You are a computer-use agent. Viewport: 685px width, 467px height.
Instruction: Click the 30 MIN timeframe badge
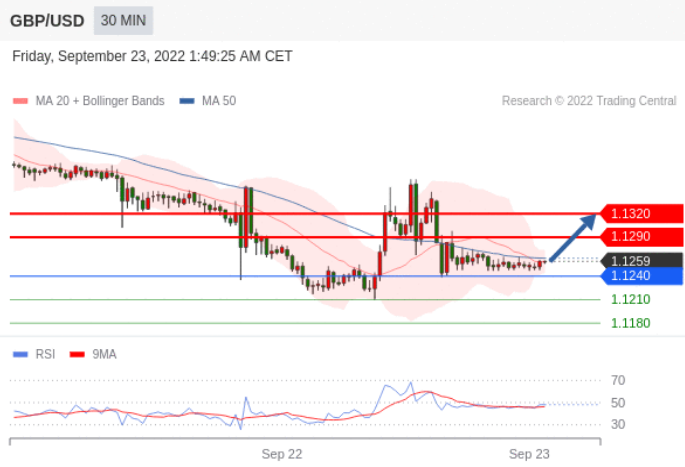pyautogui.click(x=123, y=21)
